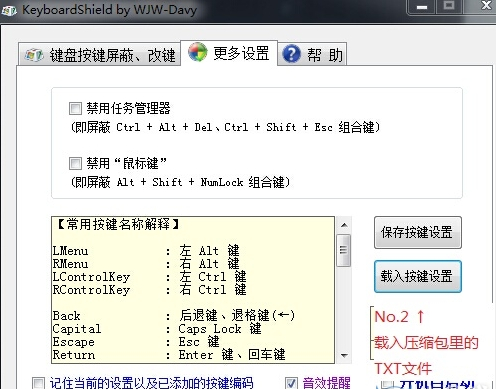Click the colorful shield icon on 更多设置 tab

click(198, 52)
